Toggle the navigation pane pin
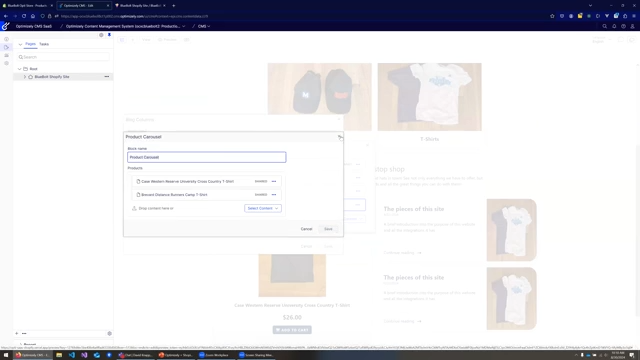Viewport: 640px width, 360px height. 109,35
